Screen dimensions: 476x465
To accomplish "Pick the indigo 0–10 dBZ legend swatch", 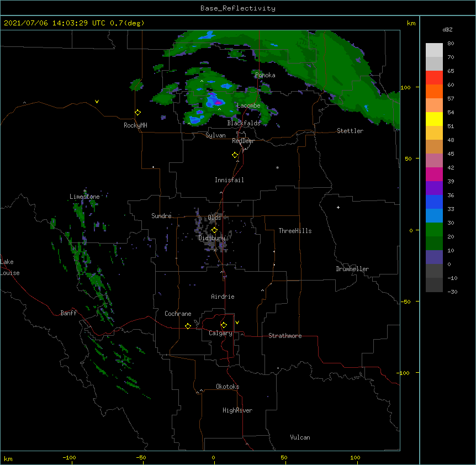I will point(434,257).
